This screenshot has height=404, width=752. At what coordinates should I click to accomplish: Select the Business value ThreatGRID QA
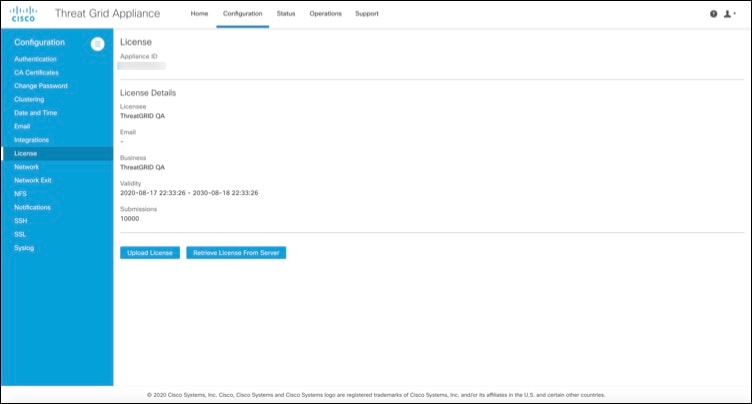coord(142,167)
